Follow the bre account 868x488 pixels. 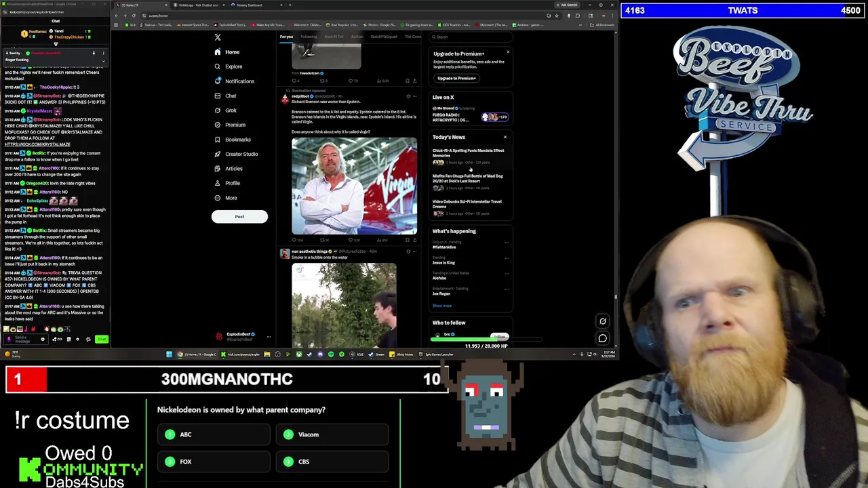pyautogui.click(x=500, y=336)
